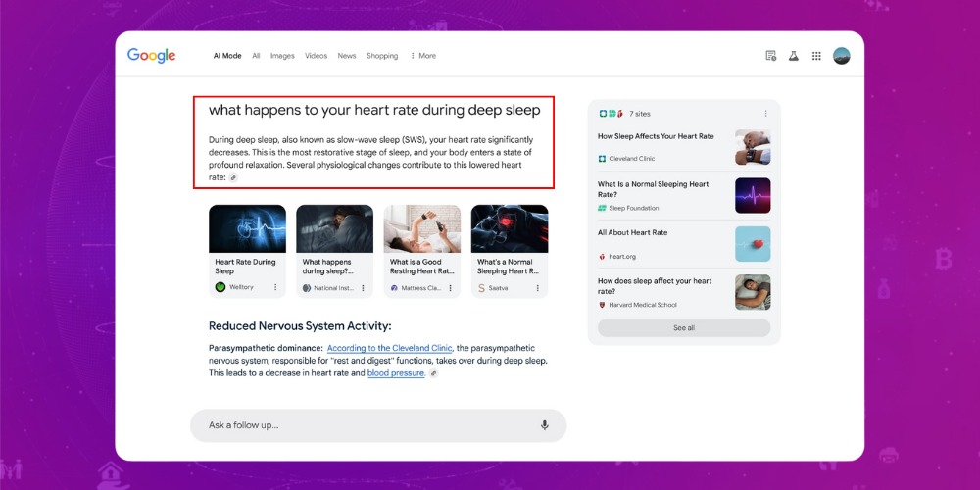This screenshot has width=980, height=490.
Task: Click the See all button
Action: point(684,328)
